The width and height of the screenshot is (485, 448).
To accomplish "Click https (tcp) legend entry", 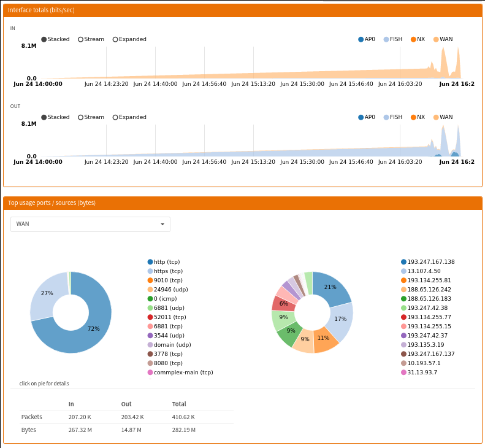I will 165,271.
